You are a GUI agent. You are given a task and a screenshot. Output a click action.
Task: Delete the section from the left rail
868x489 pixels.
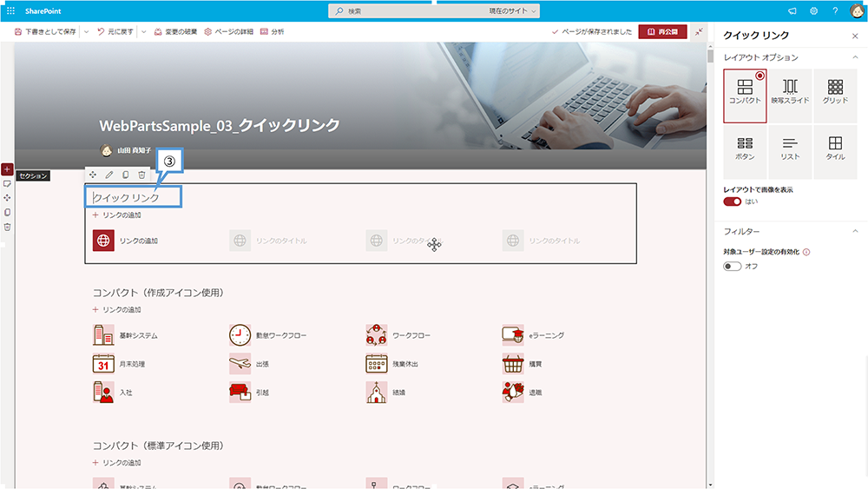tap(7, 227)
